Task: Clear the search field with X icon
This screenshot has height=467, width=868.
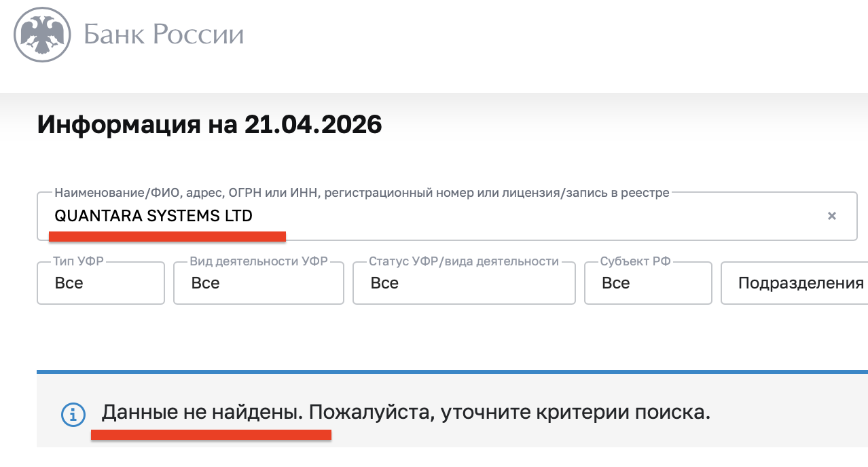Action: click(x=831, y=216)
